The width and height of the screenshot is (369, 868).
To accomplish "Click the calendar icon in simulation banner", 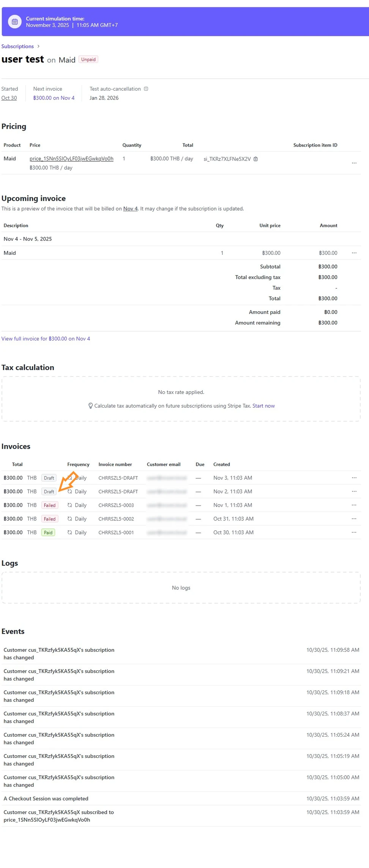I will [x=15, y=22].
